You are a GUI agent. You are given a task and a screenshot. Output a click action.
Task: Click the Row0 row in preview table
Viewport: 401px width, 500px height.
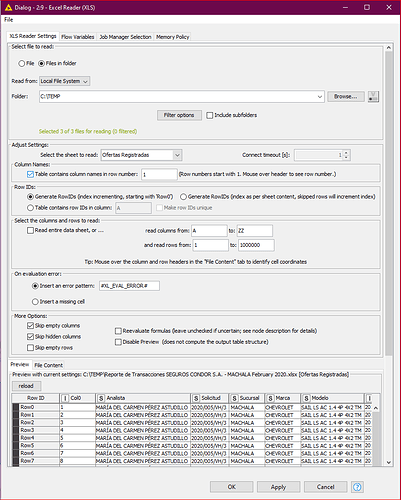[x=192, y=407]
